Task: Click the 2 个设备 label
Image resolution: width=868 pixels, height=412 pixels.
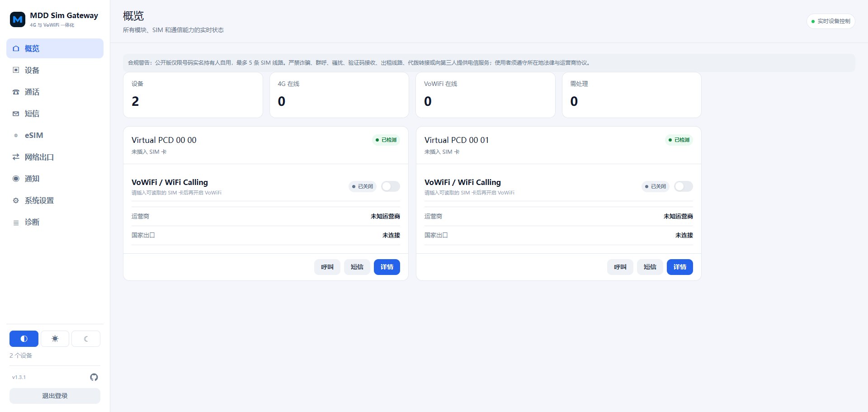Action: click(x=21, y=355)
